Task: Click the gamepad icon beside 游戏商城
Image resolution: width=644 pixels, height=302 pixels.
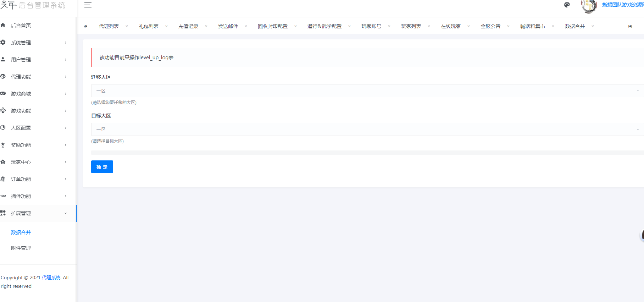Action: [x=3, y=94]
